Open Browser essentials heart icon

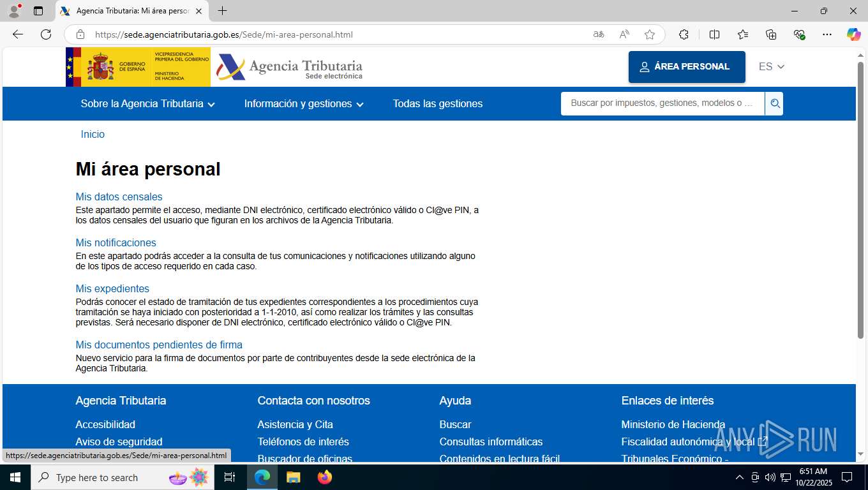(799, 34)
